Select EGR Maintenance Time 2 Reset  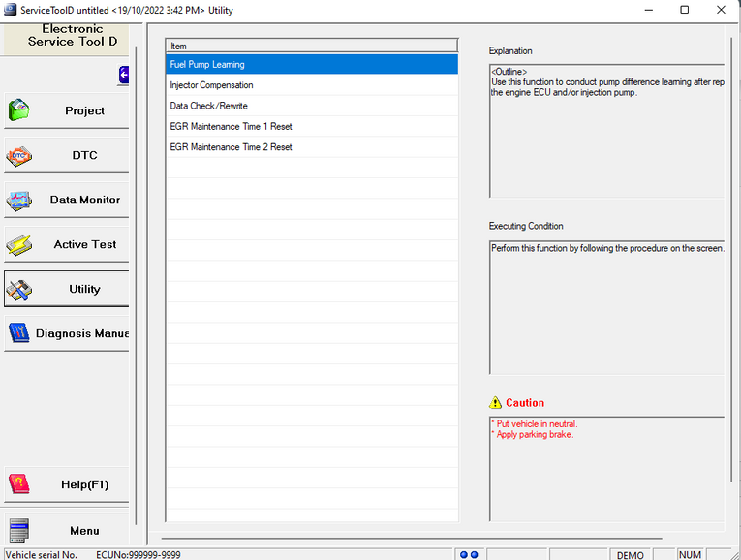(231, 147)
